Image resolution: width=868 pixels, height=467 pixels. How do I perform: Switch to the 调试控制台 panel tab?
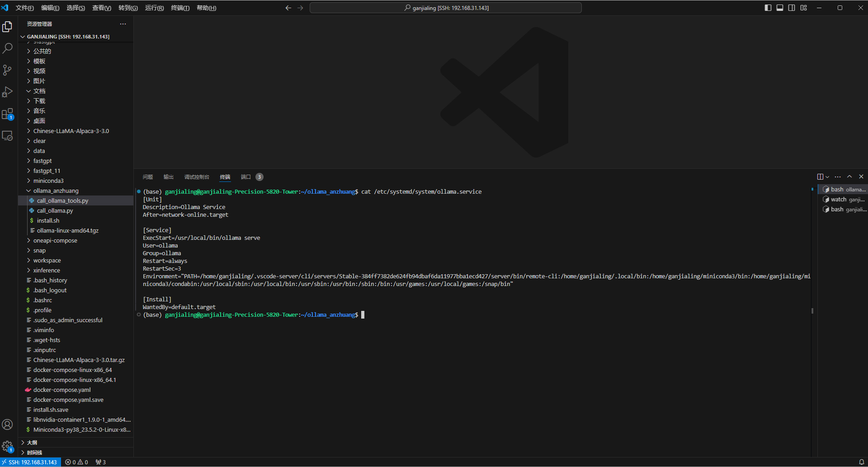pyautogui.click(x=197, y=177)
